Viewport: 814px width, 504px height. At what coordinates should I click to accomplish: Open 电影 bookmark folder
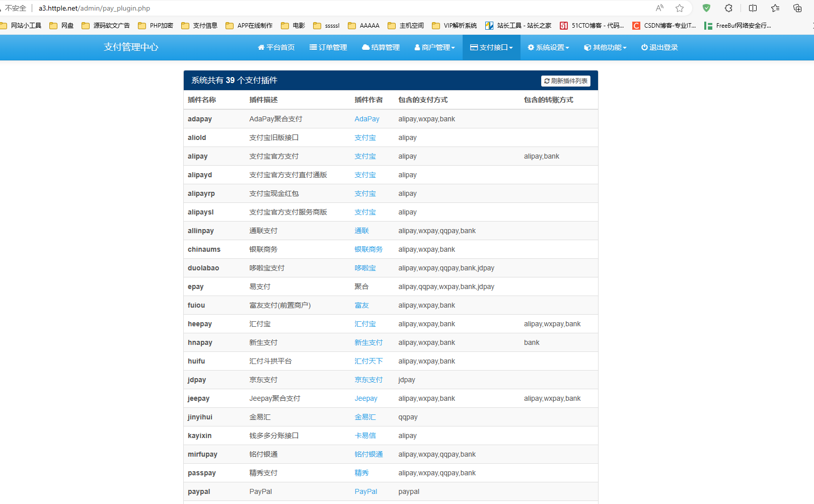click(x=293, y=26)
